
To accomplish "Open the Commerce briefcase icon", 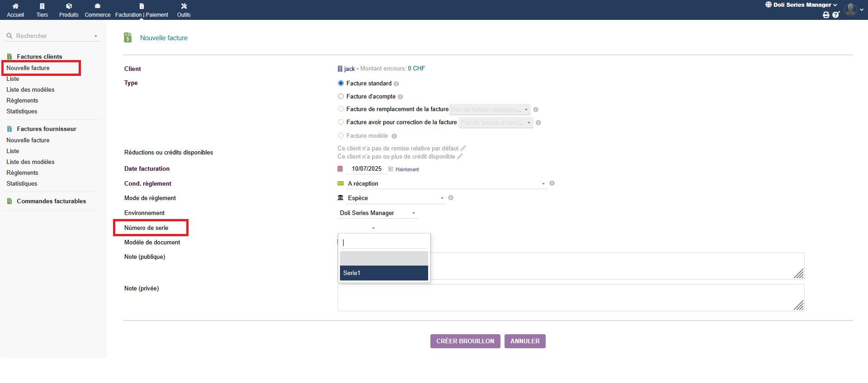I will coord(97,6).
